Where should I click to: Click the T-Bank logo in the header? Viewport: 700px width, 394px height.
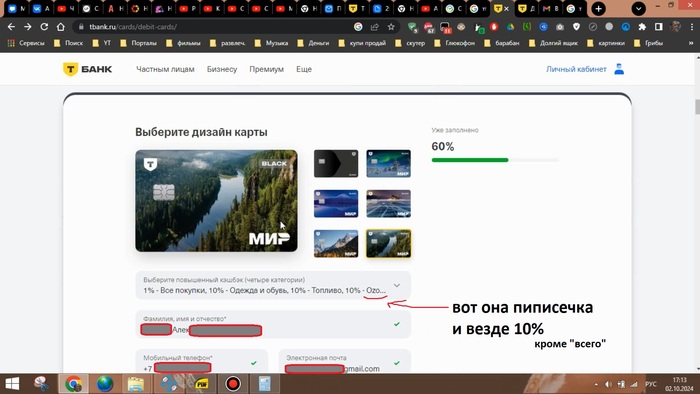(88, 69)
